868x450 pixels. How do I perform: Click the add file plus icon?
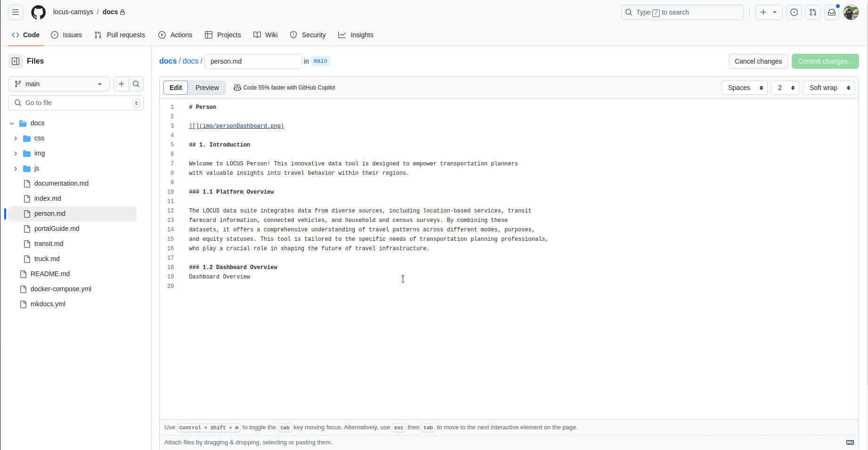(121, 84)
